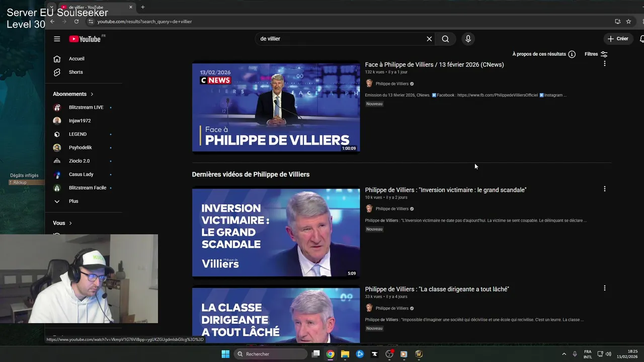The image size is (644, 362).
Task: Open the channel avatar under La classe dirigeante
Action: (369, 308)
